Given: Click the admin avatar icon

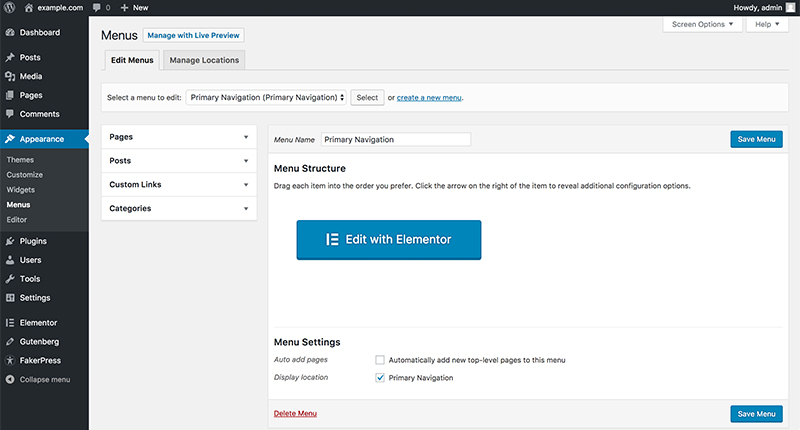Looking at the screenshot, I should click(790, 8).
